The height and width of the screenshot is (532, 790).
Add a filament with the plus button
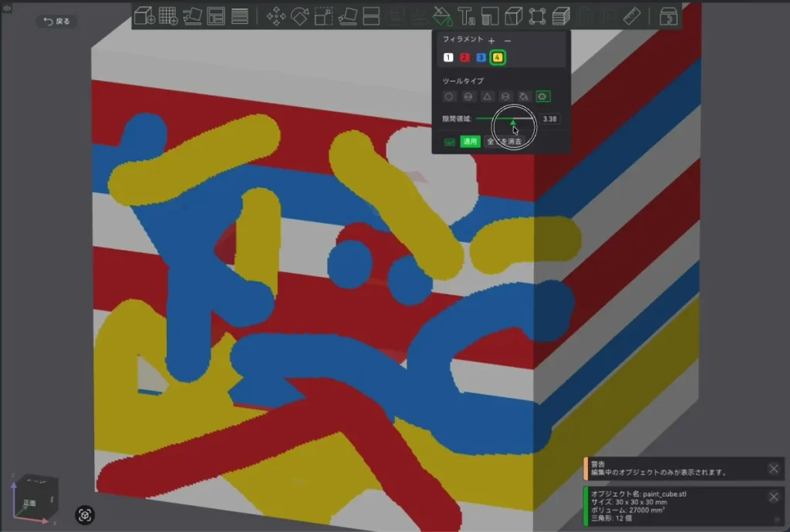491,40
